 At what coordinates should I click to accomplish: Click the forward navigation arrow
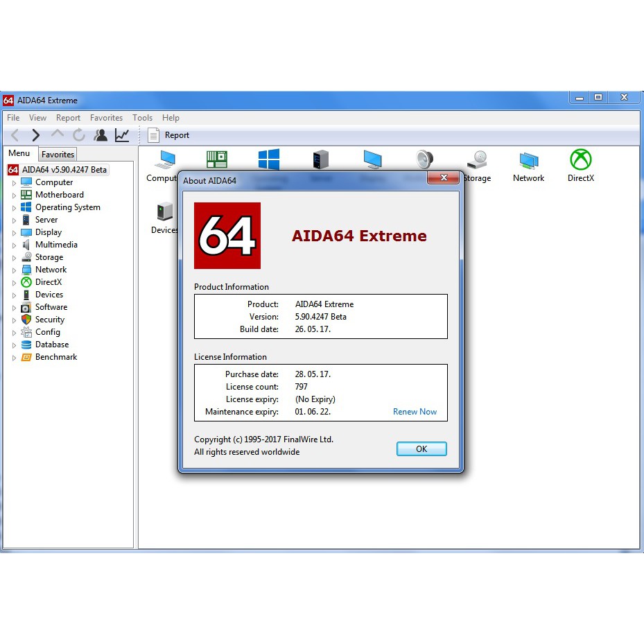tap(36, 134)
